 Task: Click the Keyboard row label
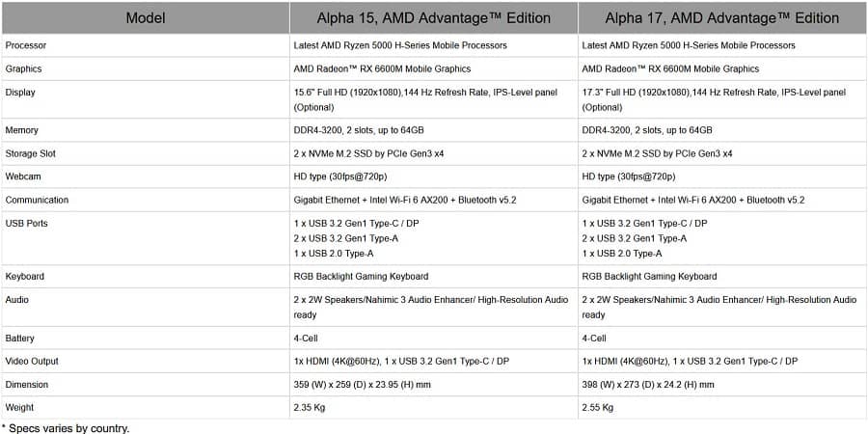[x=25, y=276]
